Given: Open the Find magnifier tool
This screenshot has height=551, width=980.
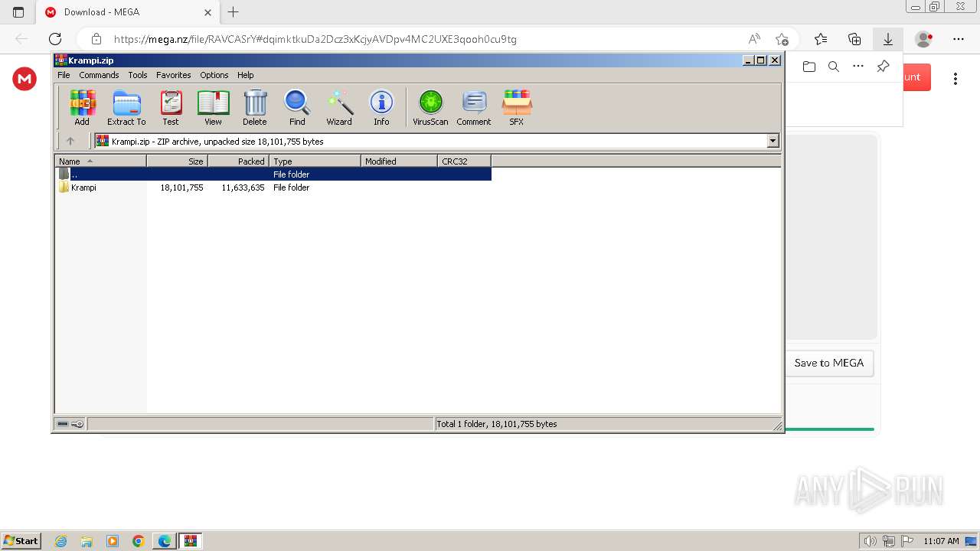Looking at the screenshot, I should pyautogui.click(x=297, y=107).
